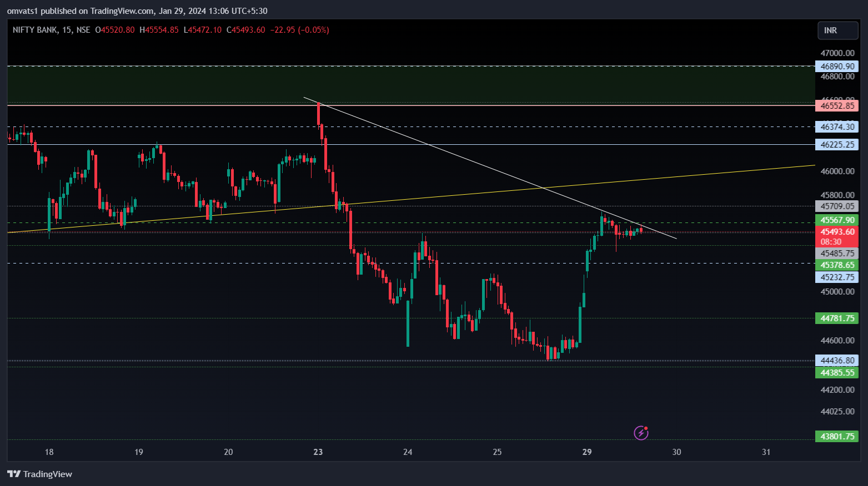Click date 19 on time axis
The image size is (868, 486).
(139, 452)
